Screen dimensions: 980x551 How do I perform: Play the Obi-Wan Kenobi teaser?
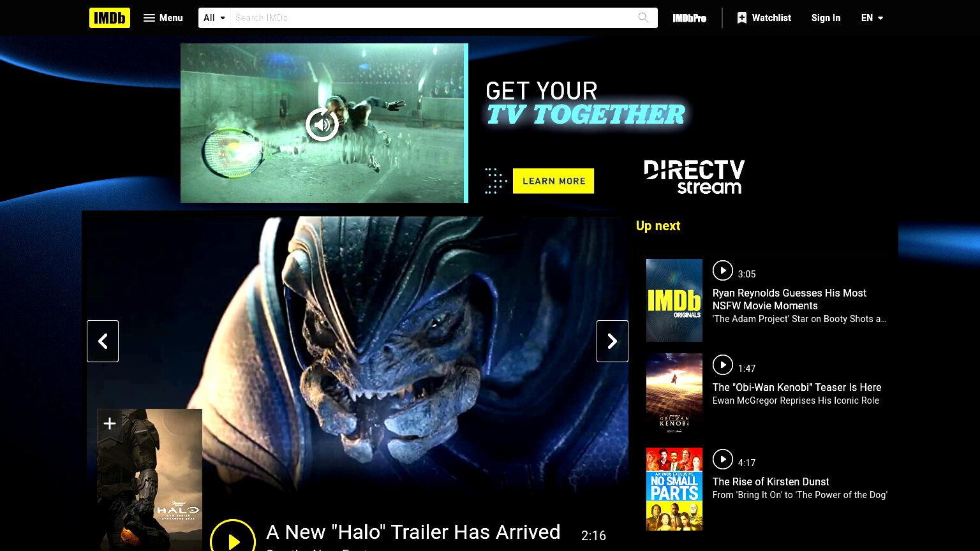point(722,365)
